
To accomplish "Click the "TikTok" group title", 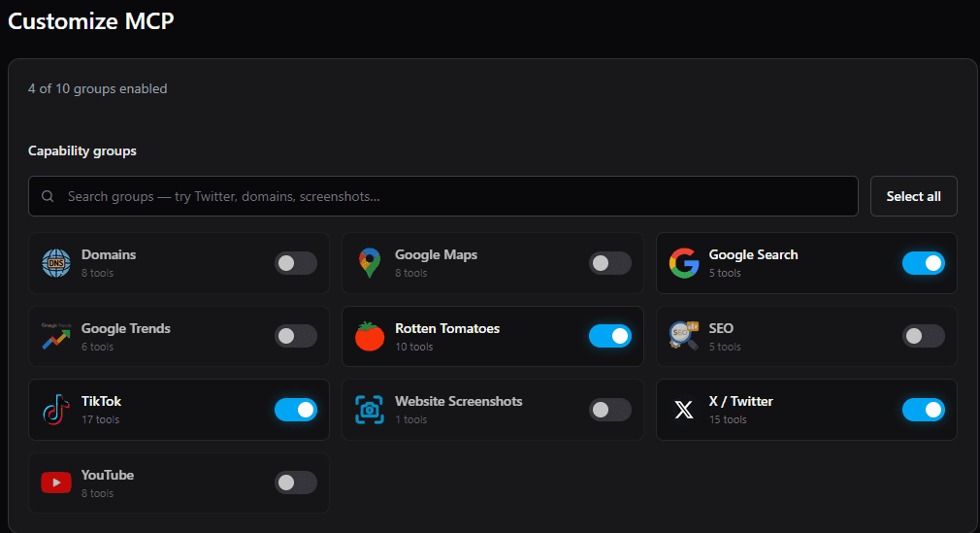I will pos(101,401).
